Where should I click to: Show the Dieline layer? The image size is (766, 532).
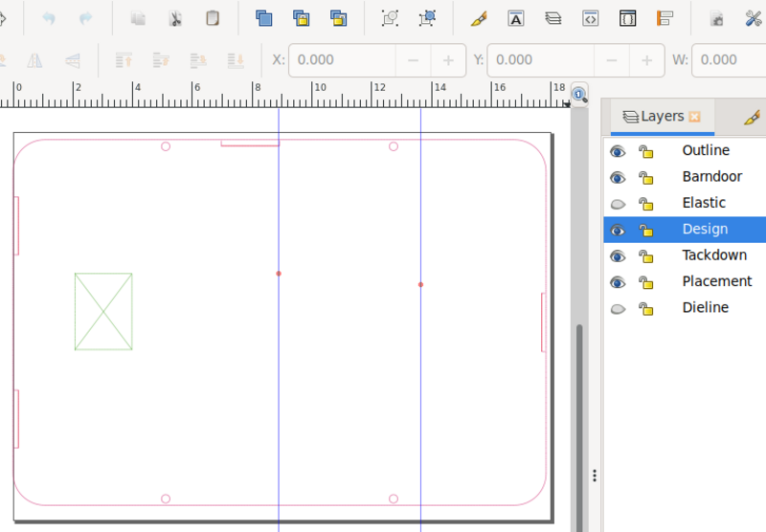pos(618,309)
